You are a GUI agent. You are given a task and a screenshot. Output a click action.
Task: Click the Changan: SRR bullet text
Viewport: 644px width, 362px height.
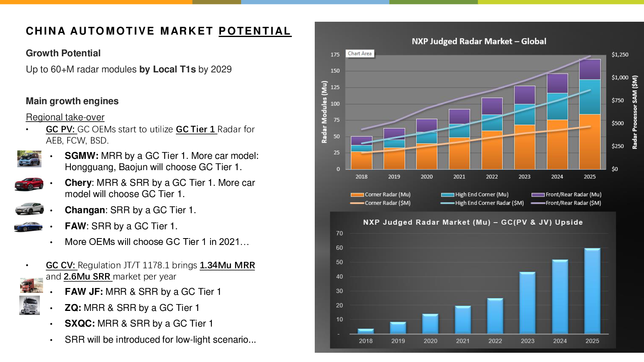[x=130, y=210]
